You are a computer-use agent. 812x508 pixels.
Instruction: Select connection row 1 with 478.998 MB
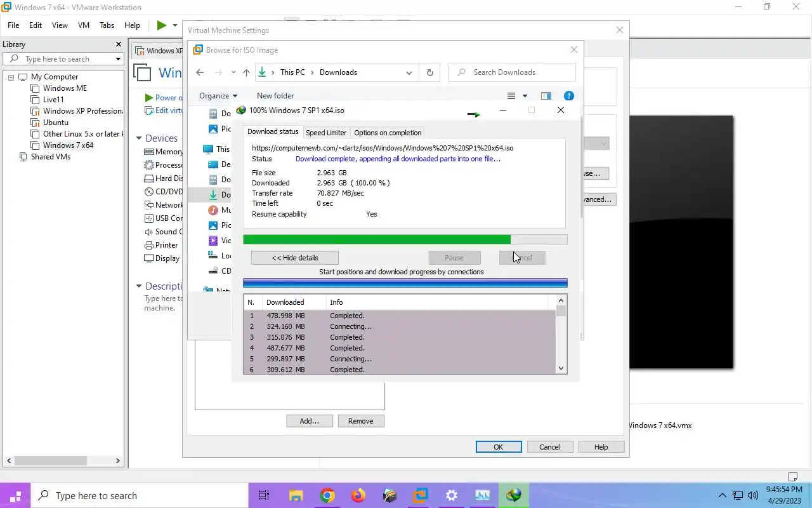(400, 316)
